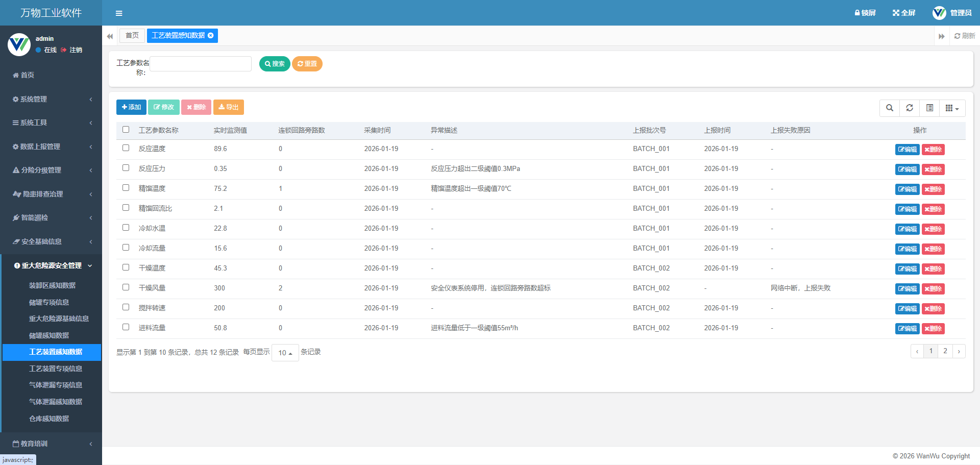Click the blue 添加 button

(x=131, y=107)
